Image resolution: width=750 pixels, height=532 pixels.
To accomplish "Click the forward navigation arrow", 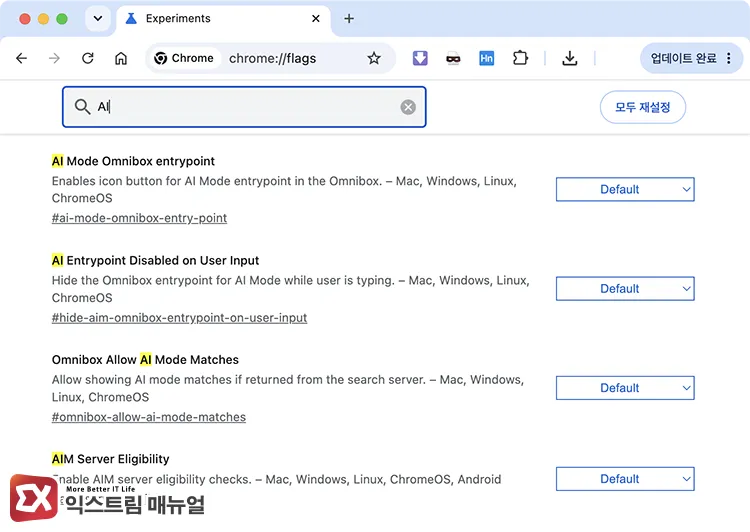I will [x=55, y=58].
